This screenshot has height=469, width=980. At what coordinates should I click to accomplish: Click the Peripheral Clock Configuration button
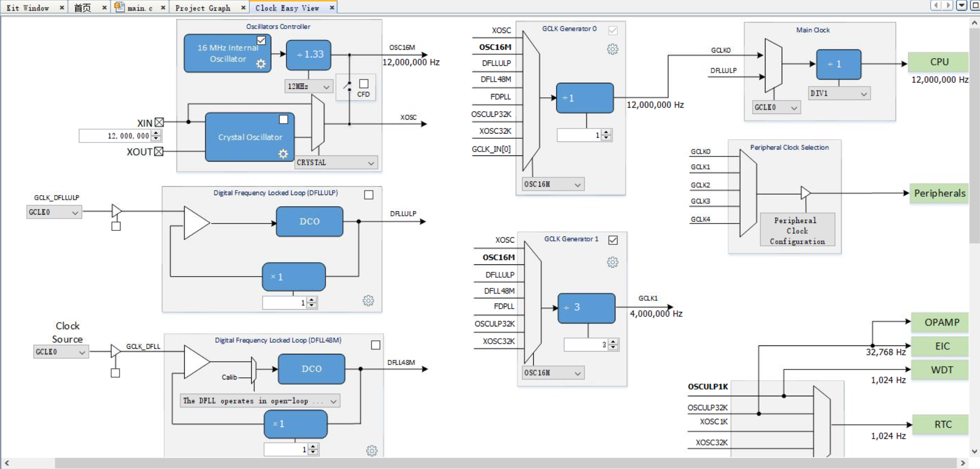pyautogui.click(x=797, y=230)
